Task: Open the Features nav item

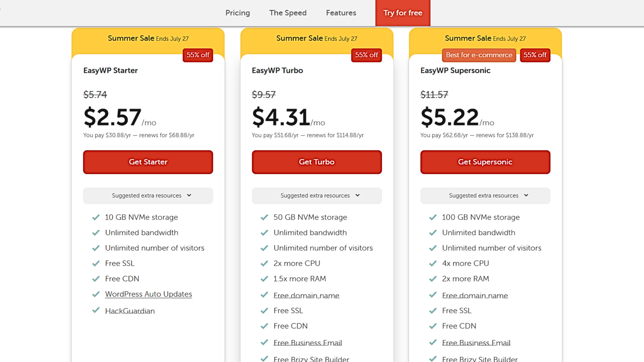Action: tap(341, 13)
